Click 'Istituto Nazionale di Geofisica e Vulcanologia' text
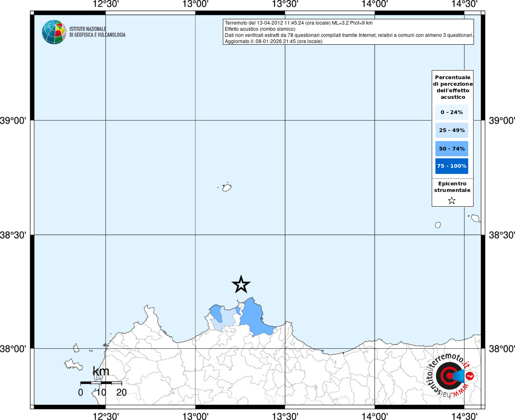Image resolution: width=515 pixels, height=420 pixels. coord(97,32)
